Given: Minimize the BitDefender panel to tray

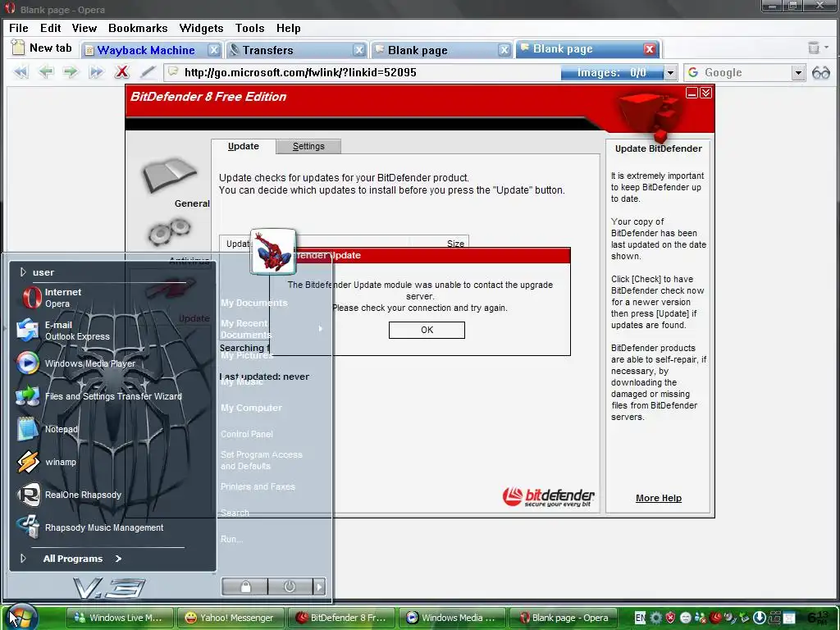Looking at the screenshot, I should (692, 94).
